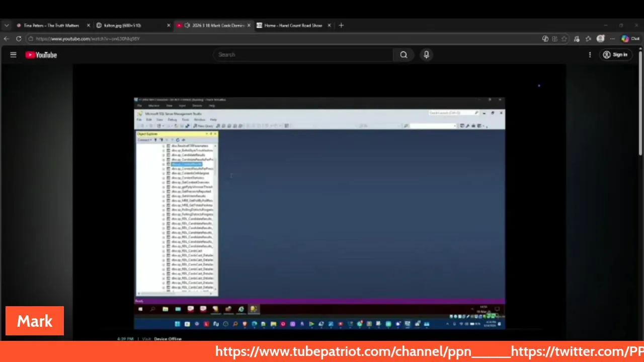Select dbo.sp_GetPercentsReported procedure

pyautogui.click(x=191, y=191)
